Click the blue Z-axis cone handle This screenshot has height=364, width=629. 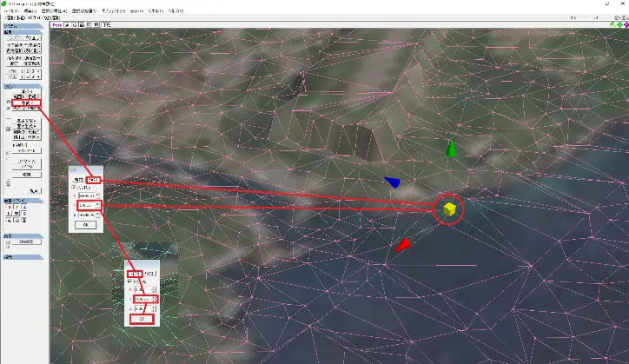pyautogui.click(x=392, y=182)
